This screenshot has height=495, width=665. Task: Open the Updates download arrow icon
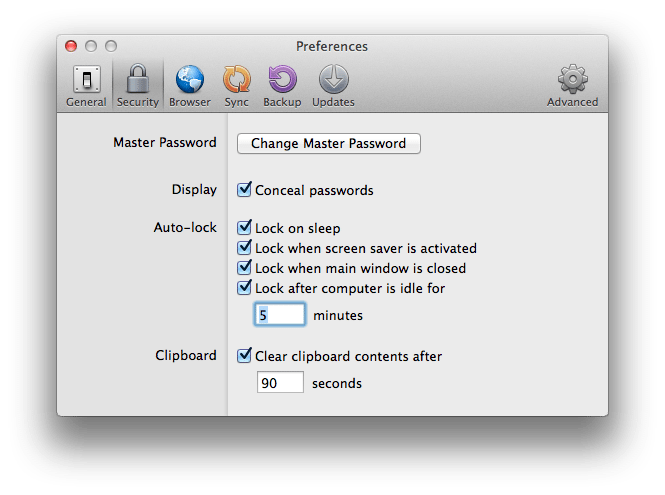pos(334,79)
